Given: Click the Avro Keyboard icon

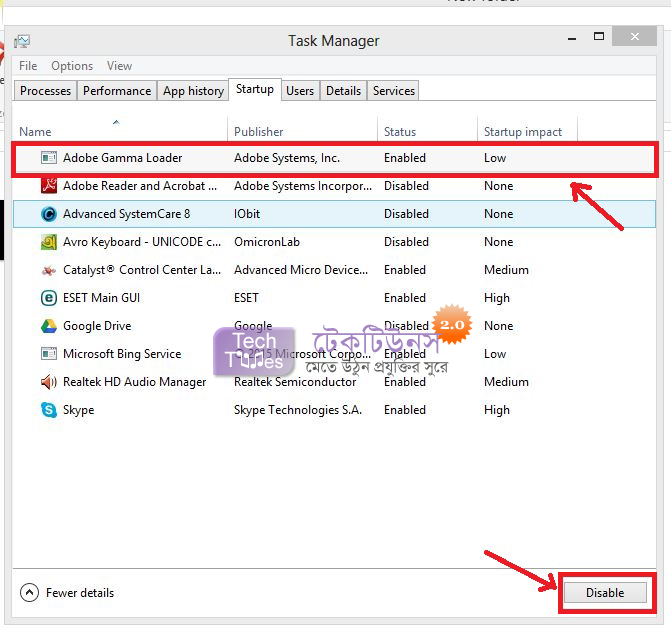Looking at the screenshot, I should coord(49,242).
